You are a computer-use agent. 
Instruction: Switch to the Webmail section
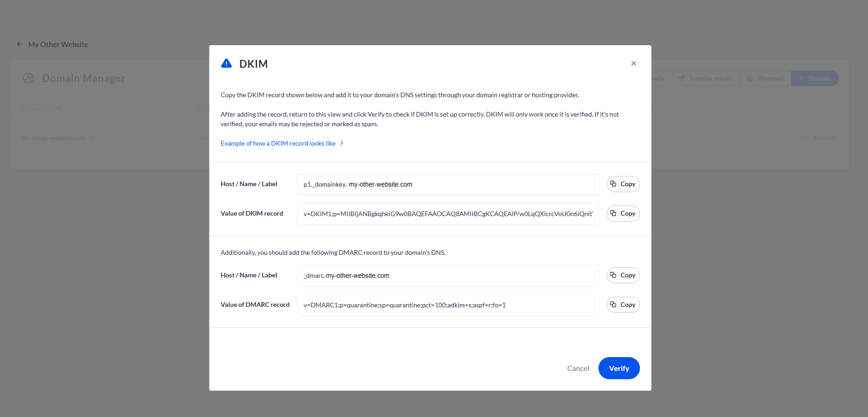pos(765,78)
